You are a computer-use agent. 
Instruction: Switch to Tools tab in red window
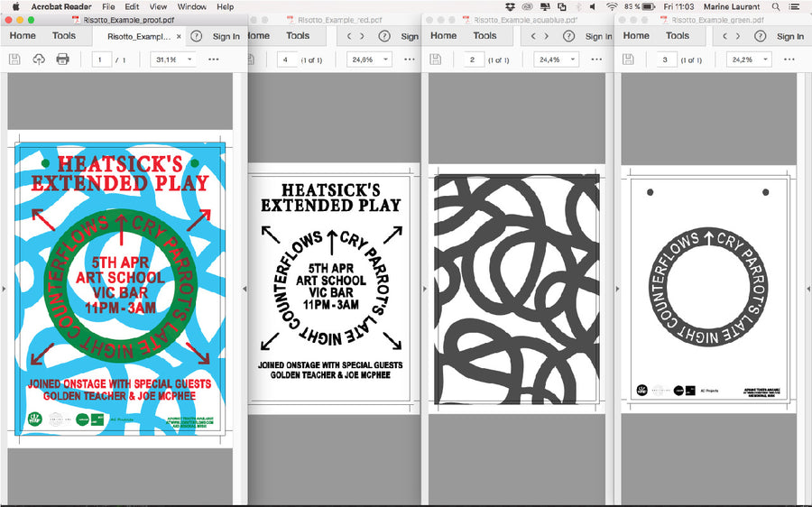coord(298,36)
